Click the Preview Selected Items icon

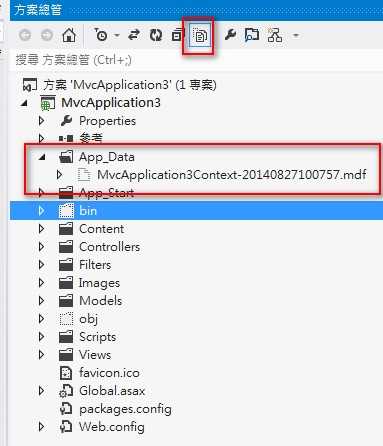tap(252, 35)
